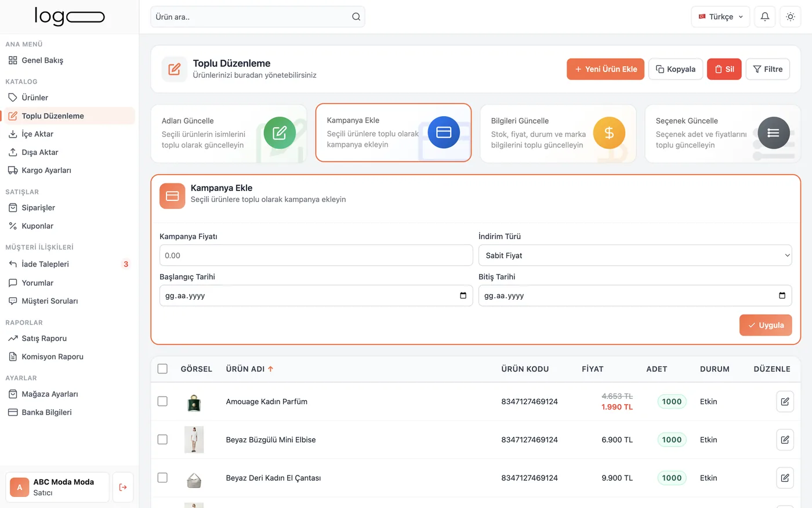Click the Amouage Kadın Parfüm product thumbnail
This screenshot has width=812, height=508.
(x=194, y=402)
